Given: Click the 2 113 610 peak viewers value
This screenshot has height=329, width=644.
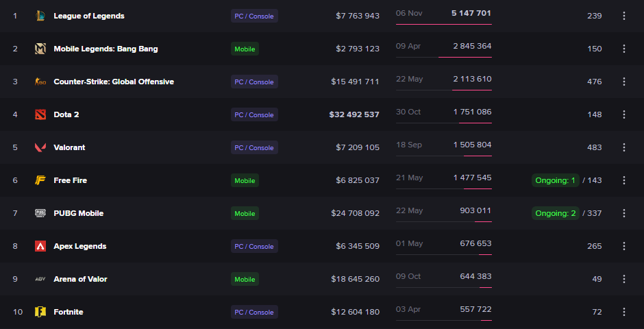Looking at the screenshot, I should click(472, 79).
